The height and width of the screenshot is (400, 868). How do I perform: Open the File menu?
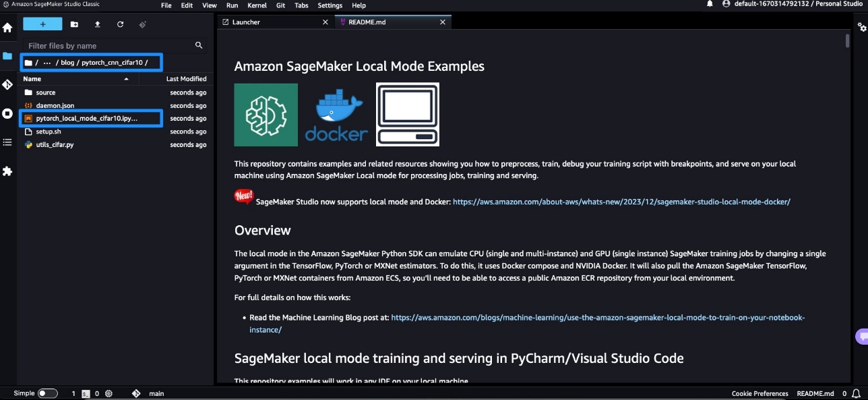pos(166,5)
